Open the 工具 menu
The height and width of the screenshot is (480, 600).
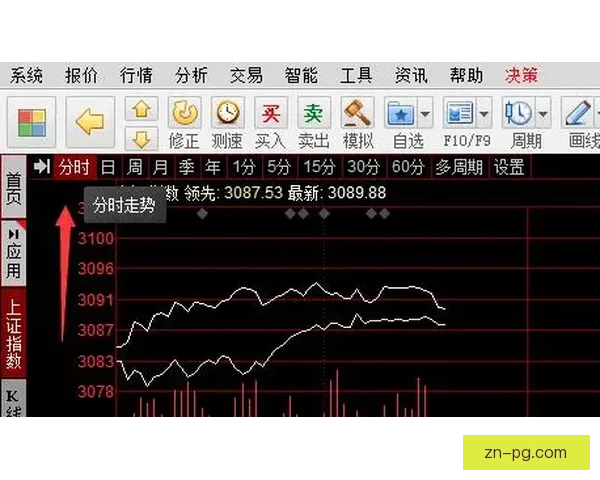pos(356,75)
